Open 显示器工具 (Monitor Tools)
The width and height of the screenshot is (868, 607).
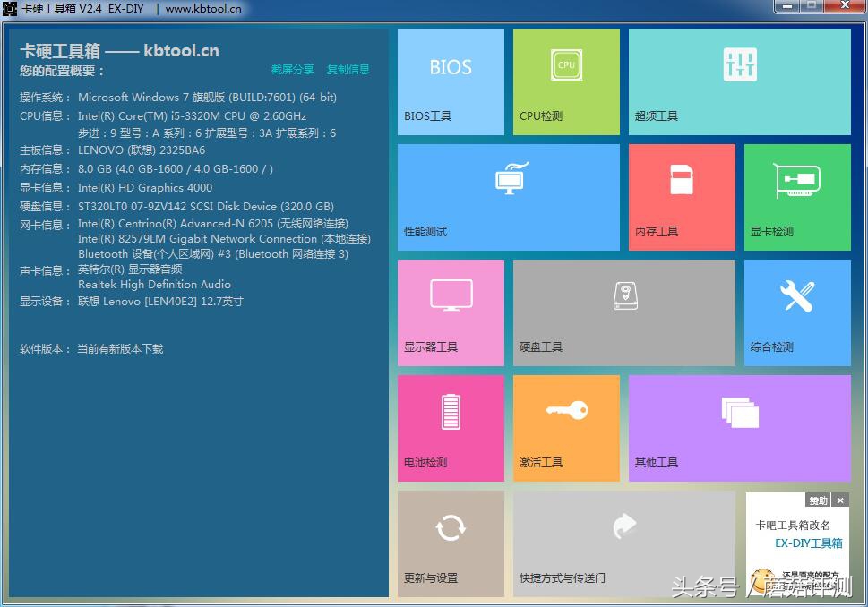tap(451, 312)
